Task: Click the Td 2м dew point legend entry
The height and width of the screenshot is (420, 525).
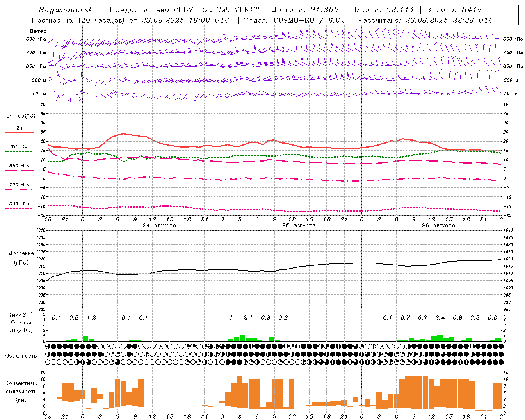Action: coord(19,147)
